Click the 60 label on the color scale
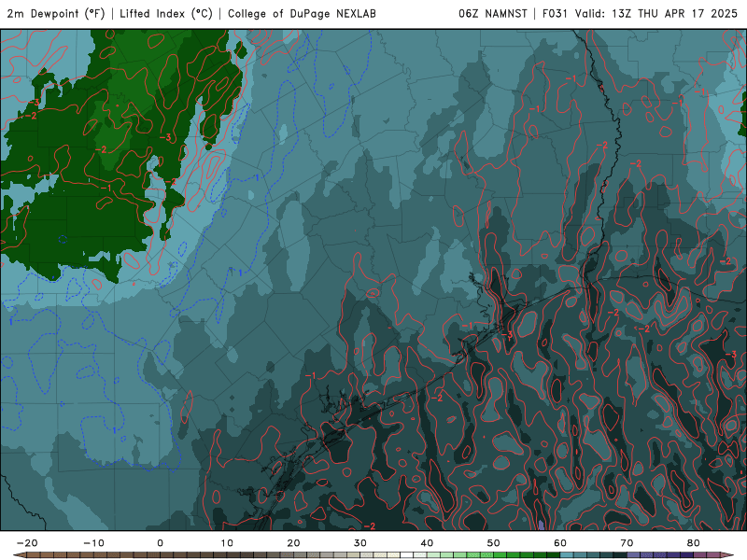747x560 pixels. point(560,543)
